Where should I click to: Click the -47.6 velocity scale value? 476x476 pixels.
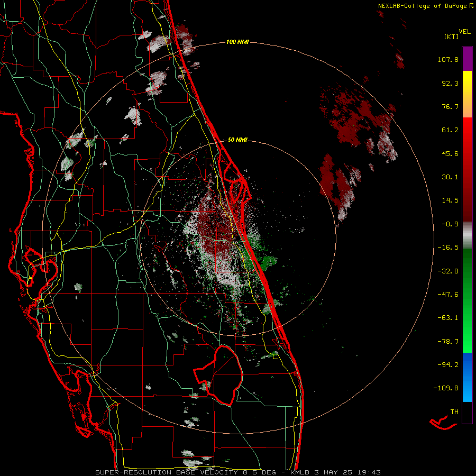pos(448,295)
